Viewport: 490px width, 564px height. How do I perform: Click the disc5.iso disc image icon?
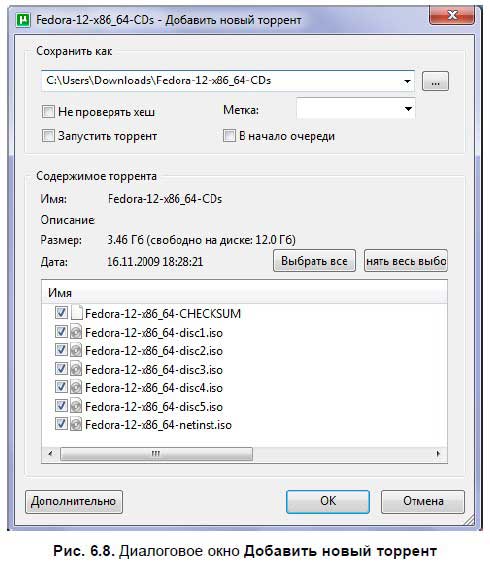tap(76, 406)
